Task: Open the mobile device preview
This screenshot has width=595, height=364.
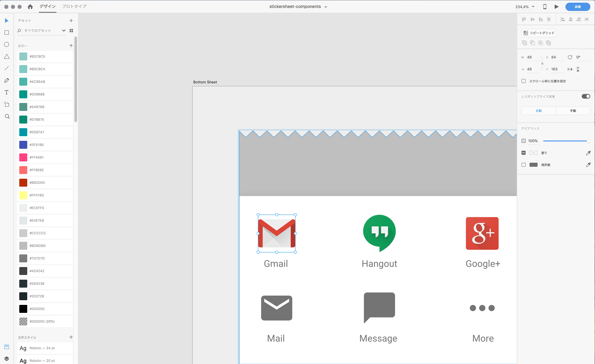Action: click(x=545, y=6)
